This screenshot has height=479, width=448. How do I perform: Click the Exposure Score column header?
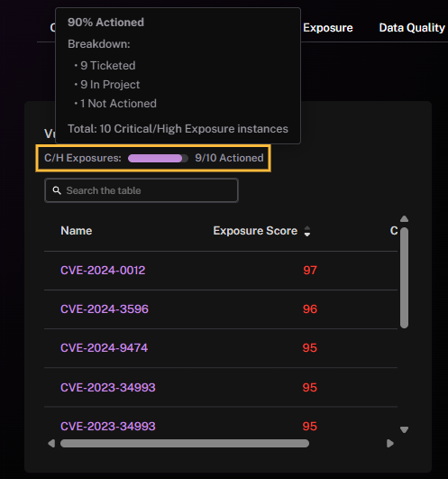(255, 231)
